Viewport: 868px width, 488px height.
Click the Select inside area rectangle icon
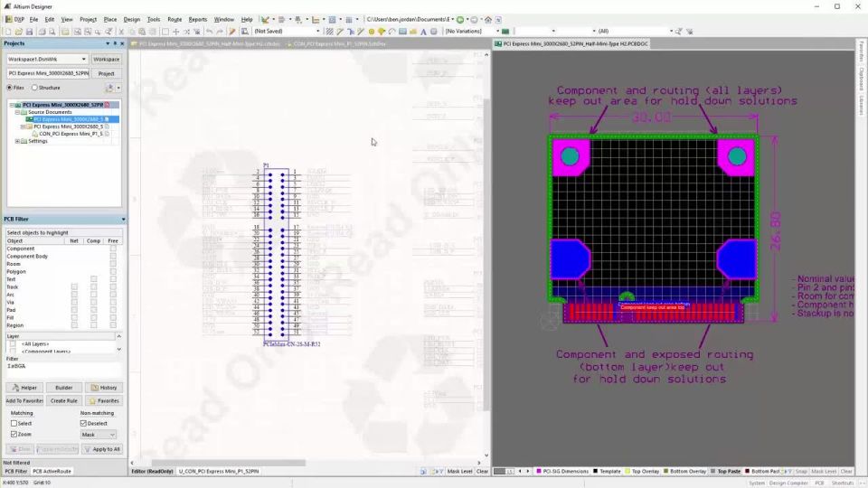(x=165, y=32)
